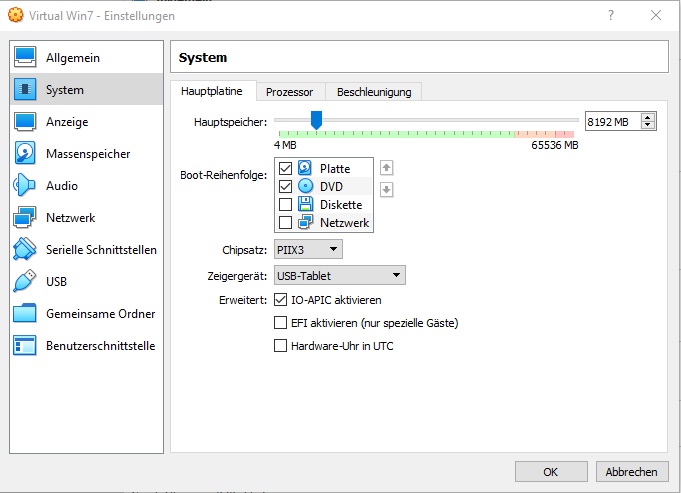Open help with the question mark button
The image size is (681, 493).
click(x=611, y=16)
